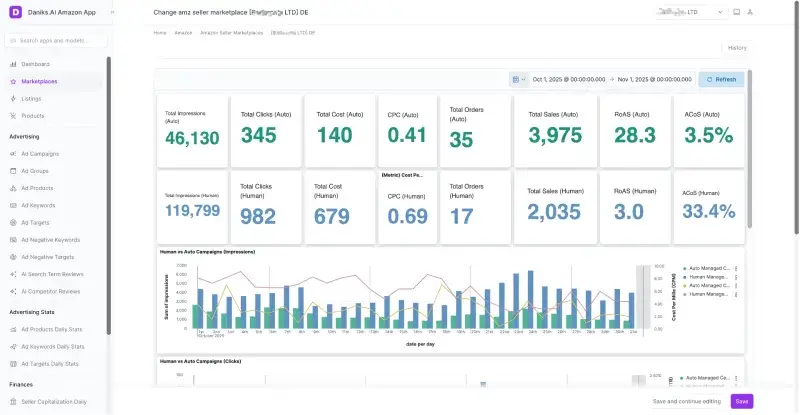Click the Daniks.AI purple logo icon
The height and width of the screenshot is (415, 800).
tap(15, 12)
